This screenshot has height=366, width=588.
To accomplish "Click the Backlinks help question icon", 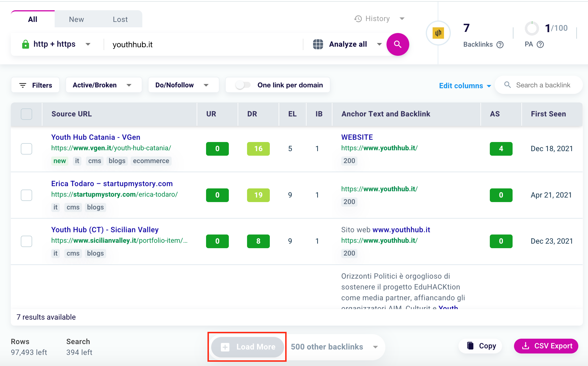I will [500, 45].
